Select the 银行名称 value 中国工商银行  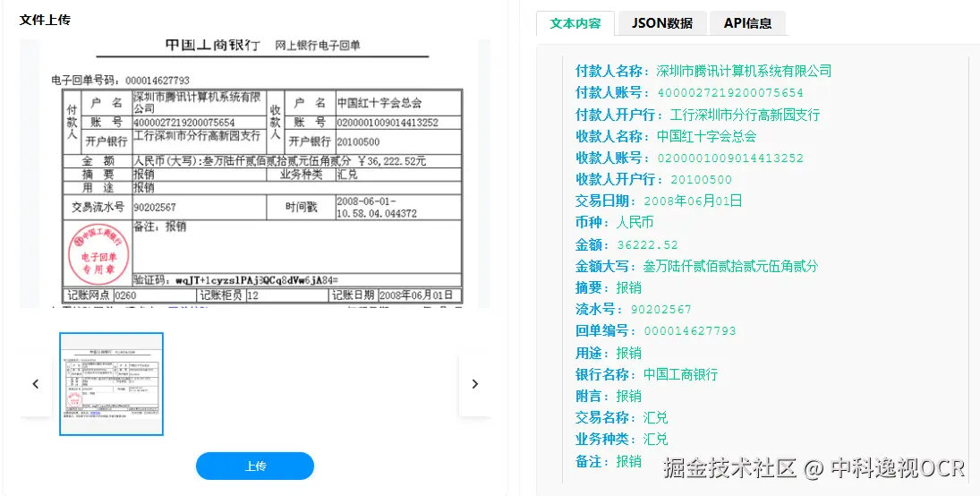pos(680,374)
